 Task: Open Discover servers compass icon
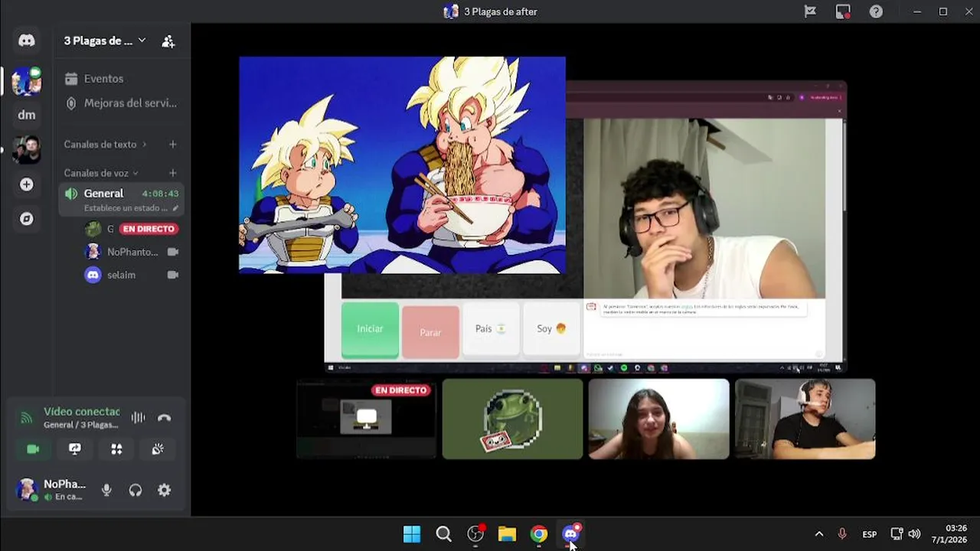coord(27,219)
